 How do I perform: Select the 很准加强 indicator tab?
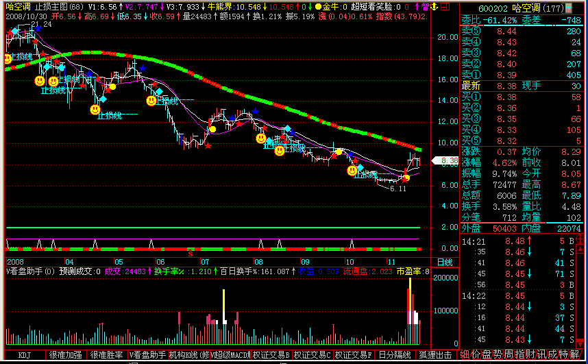click(x=66, y=354)
